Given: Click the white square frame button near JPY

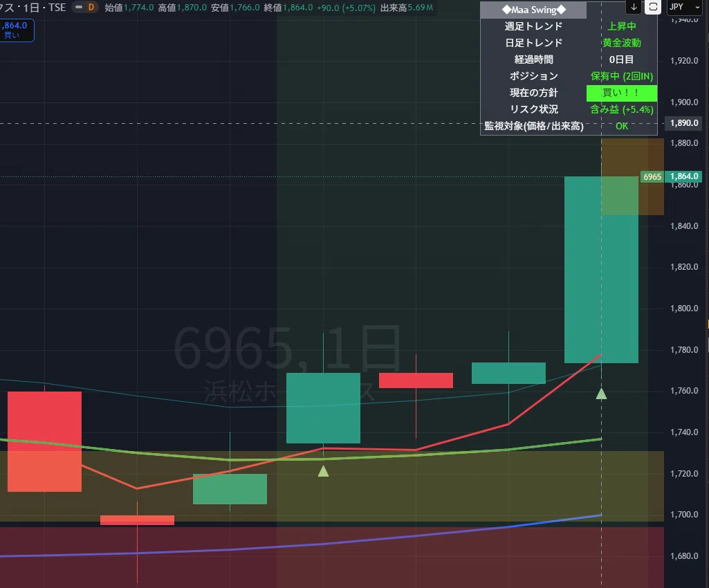Looking at the screenshot, I should [x=653, y=7].
